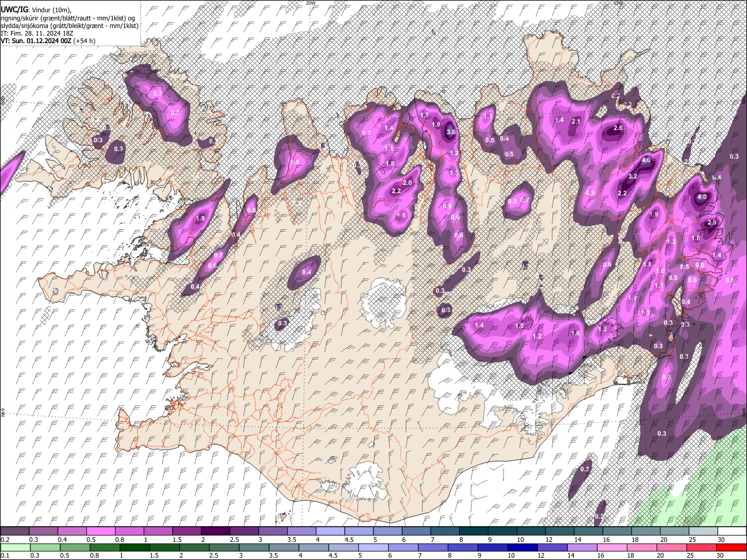Pick the light lavender 4–4.5 snow scale swatch

tap(330, 531)
